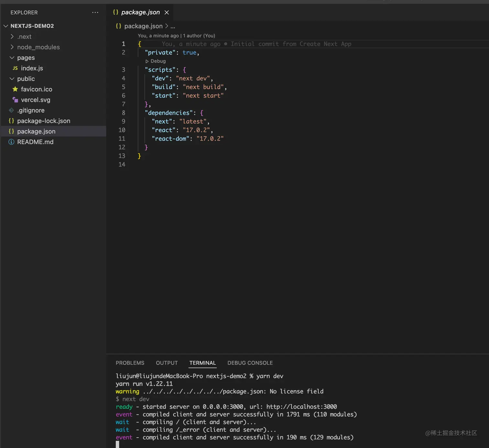Click breadcrumb chevron after package.json

(x=167, y=26)
